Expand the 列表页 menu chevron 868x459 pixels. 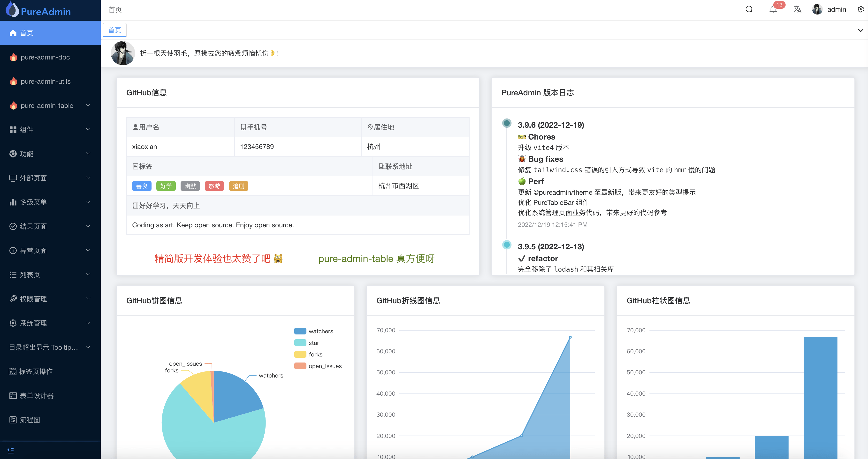[x=88, y=275]
